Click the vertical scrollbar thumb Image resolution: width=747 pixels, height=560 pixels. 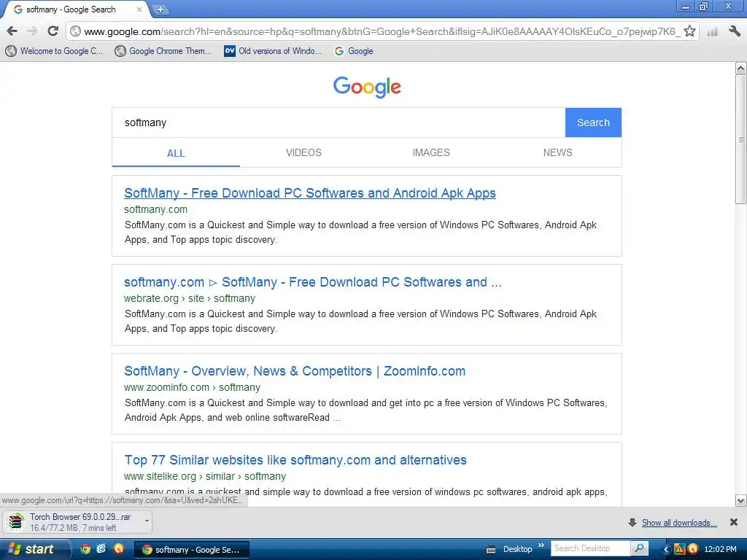click(741, 139)
